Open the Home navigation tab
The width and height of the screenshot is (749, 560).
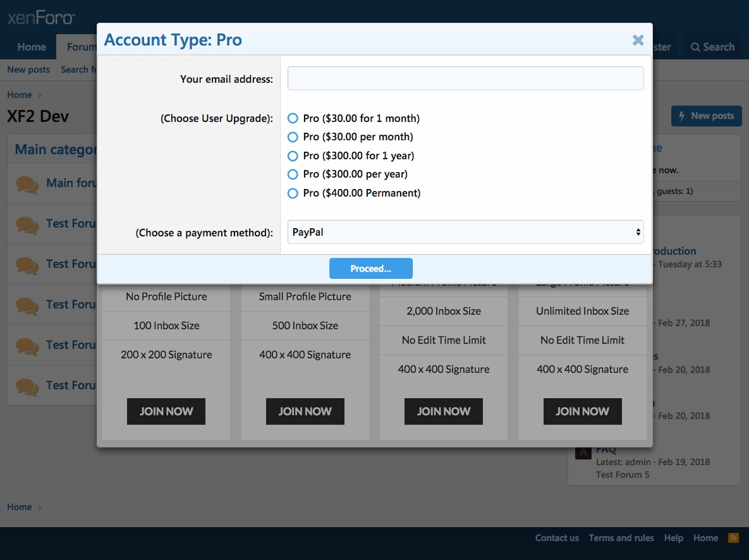tap(32, 47)
